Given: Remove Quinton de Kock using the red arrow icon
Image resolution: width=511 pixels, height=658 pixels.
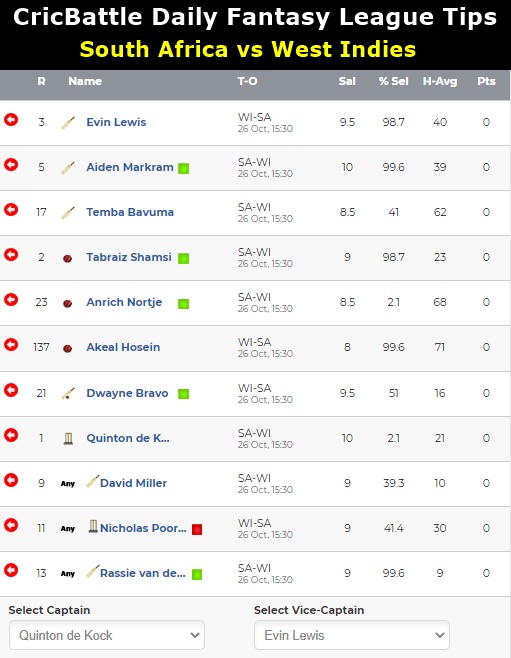Looking at the screenshot, I should (x=11, y=435).
